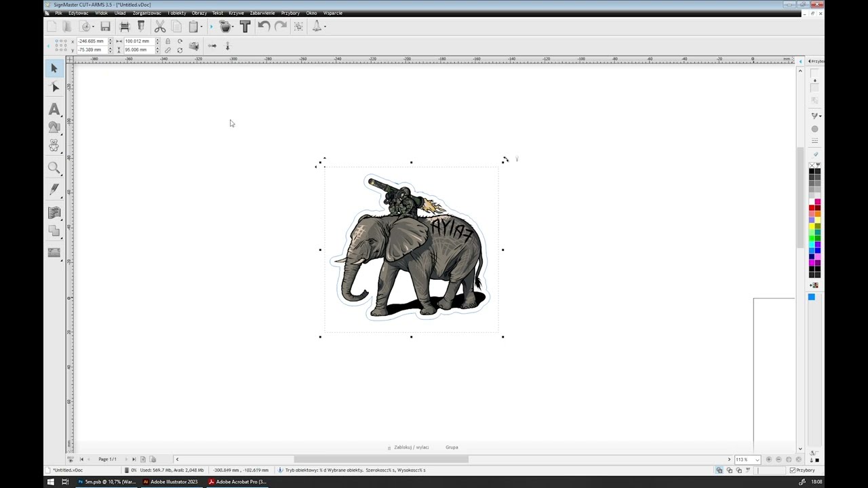Image resolution: width=868 pixels, height=488 pixels.
Task: Activate the Zoom magnifier tool
Action: 54,168
